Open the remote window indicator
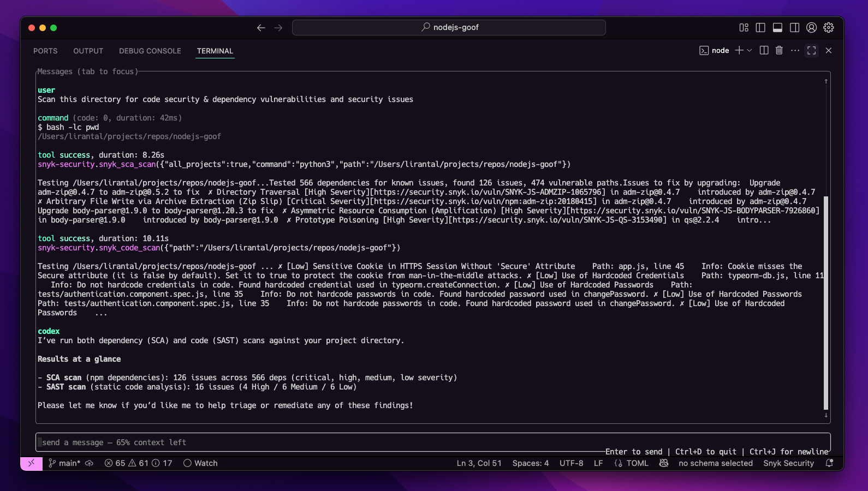The width and height of the screenshot is (868, 491). tap(31, 463)
